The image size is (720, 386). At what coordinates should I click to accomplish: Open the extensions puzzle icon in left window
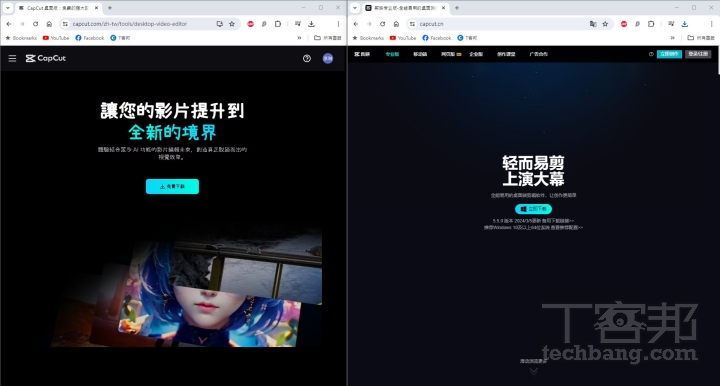coord(278,24)
